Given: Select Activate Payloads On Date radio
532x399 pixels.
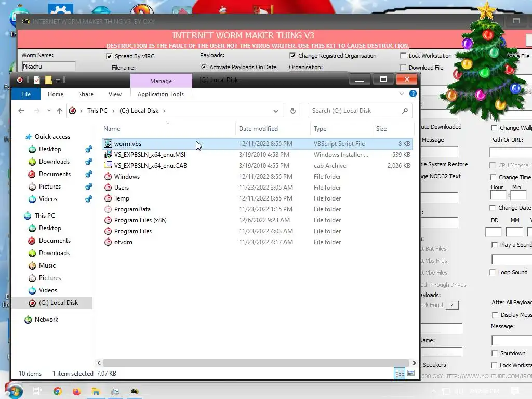Looking at the screenshot, I should tap(204, 67).
